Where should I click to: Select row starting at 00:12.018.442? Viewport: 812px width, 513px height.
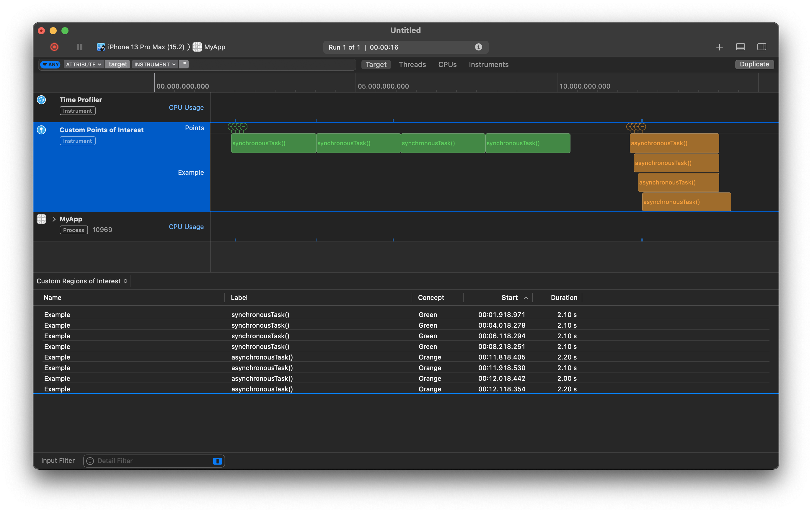pyautogui.click(x=406, y=378)
